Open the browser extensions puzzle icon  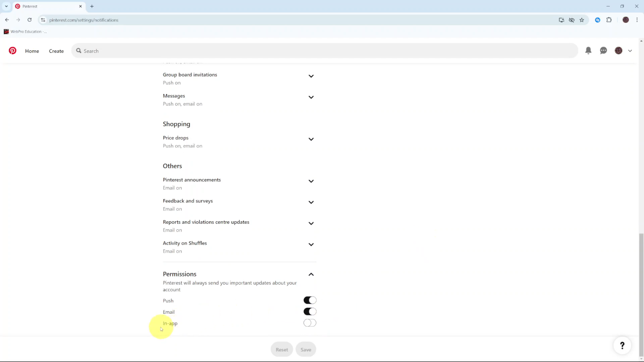coord(609,20)
